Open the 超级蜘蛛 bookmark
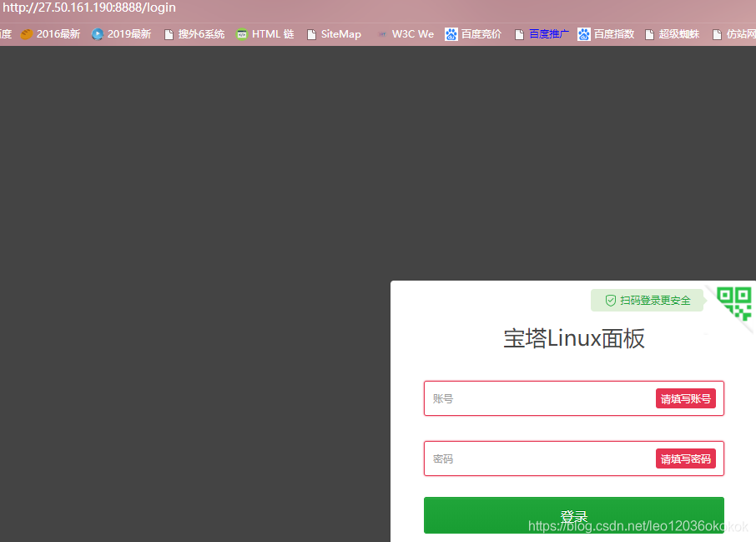This screenshot has height=542, width=756. pos(672,34)
